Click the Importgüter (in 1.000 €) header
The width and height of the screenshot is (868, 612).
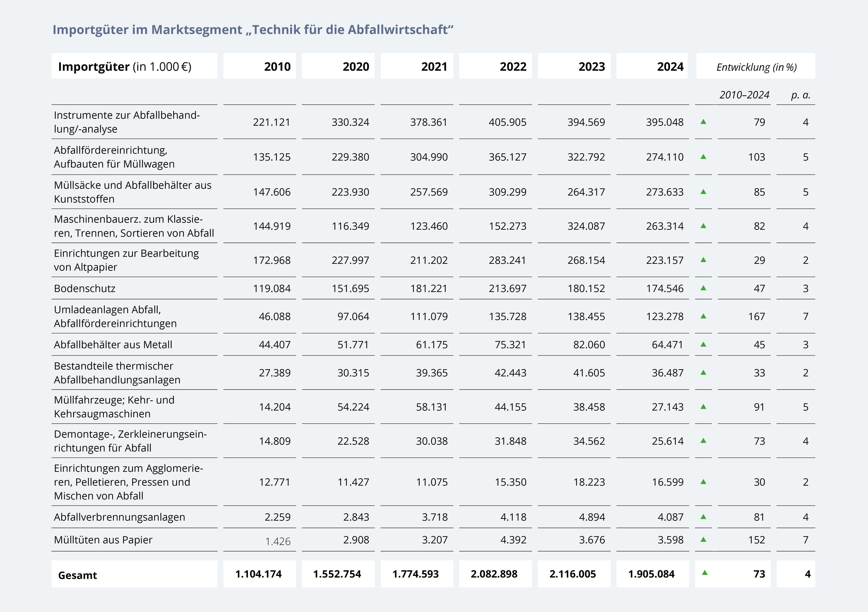point(125,67)
